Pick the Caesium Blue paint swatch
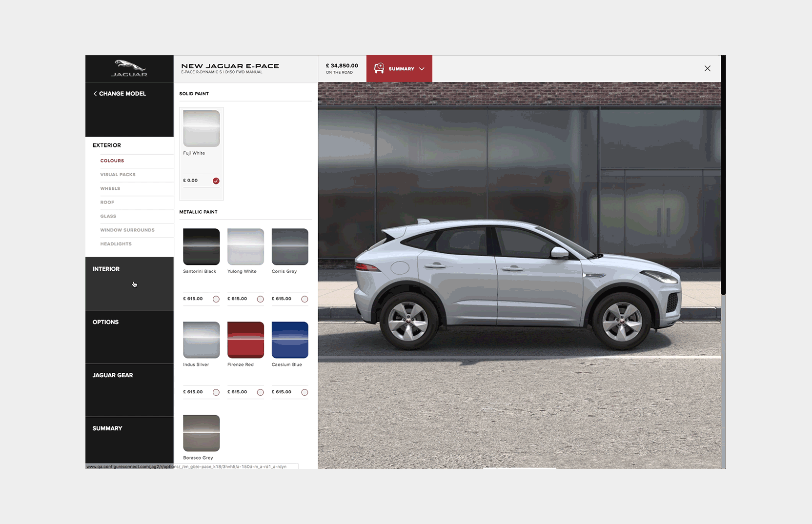This screenshot has height=524, width=812. [290, 340]
